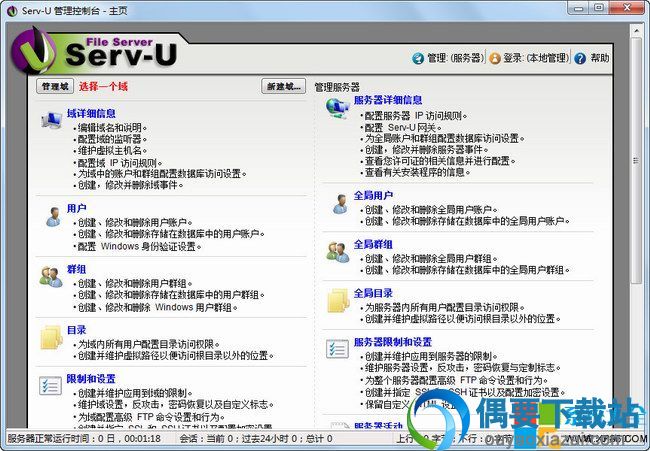The image size is (650, 451).
Task: Click the title bar Serv-U app icon
Action: pos(12,11)
